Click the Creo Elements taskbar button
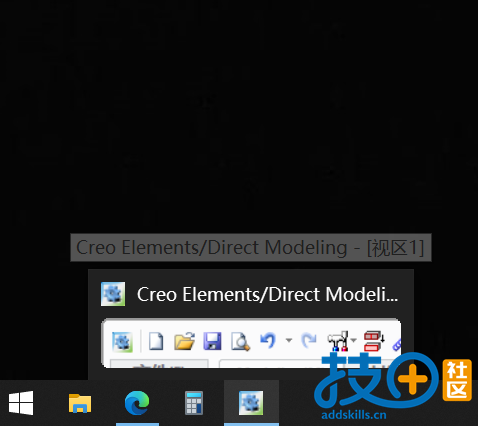The height and width of the screenshot is (426, 478). (x=251, y=403)
